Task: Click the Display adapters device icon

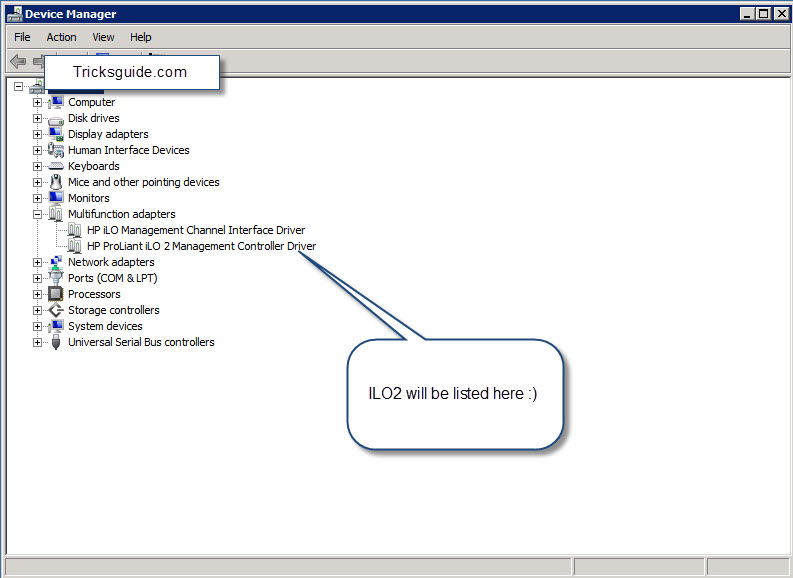Action: [x=56, y=134]
